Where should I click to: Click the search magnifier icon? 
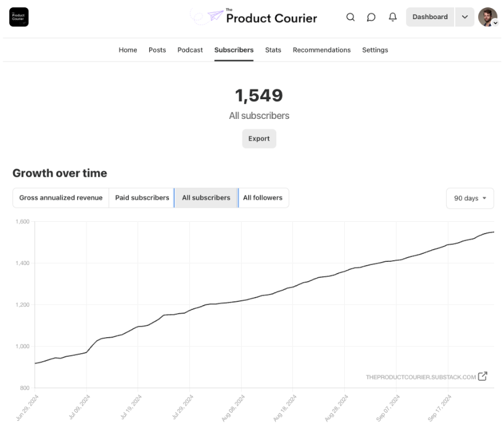click(x=350, y=17)
